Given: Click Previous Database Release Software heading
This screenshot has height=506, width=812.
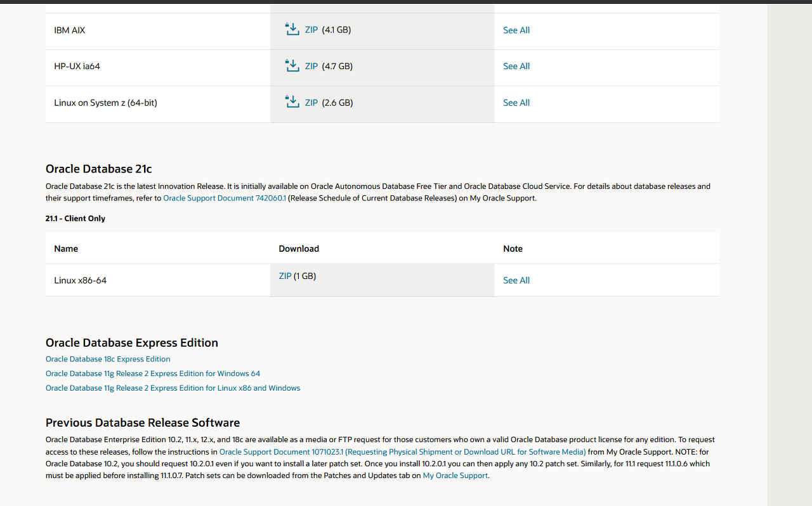Looking at the screenshot, I should pyautogui.click(x=143, y=422).
